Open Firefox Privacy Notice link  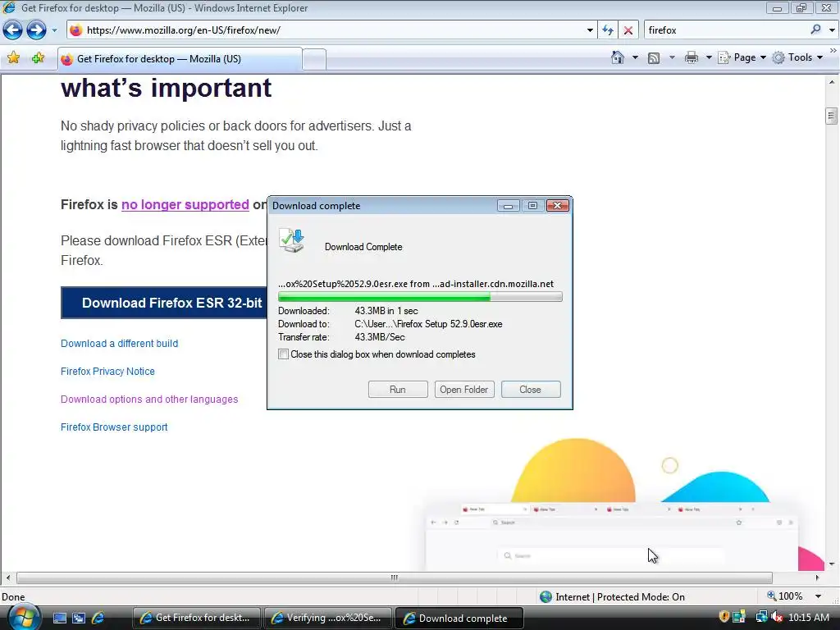107,372
